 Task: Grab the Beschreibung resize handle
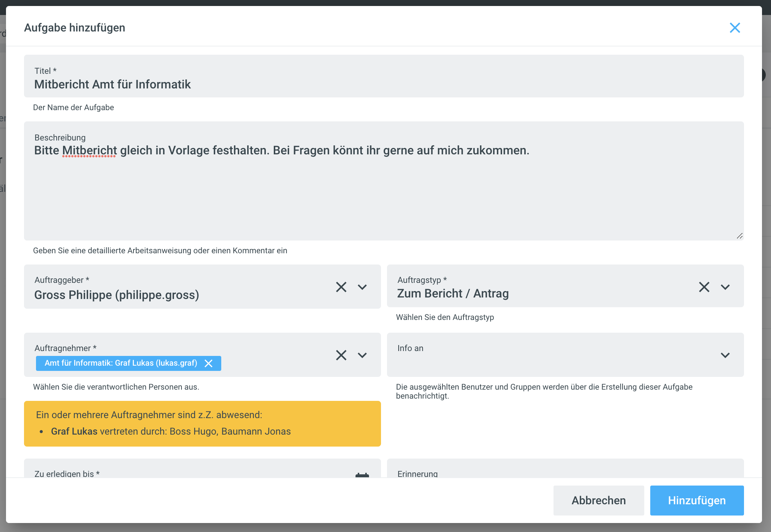[739, 236]
